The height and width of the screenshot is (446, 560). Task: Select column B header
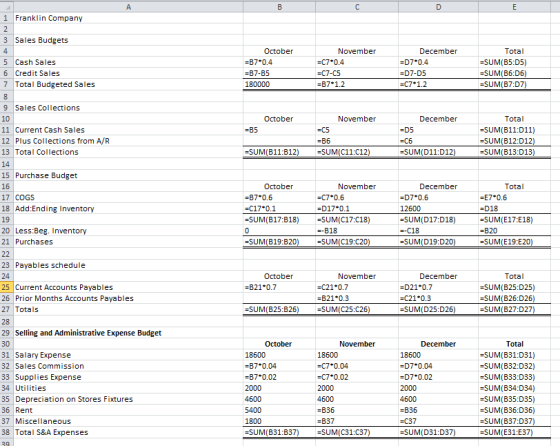(x=279, y=7)
